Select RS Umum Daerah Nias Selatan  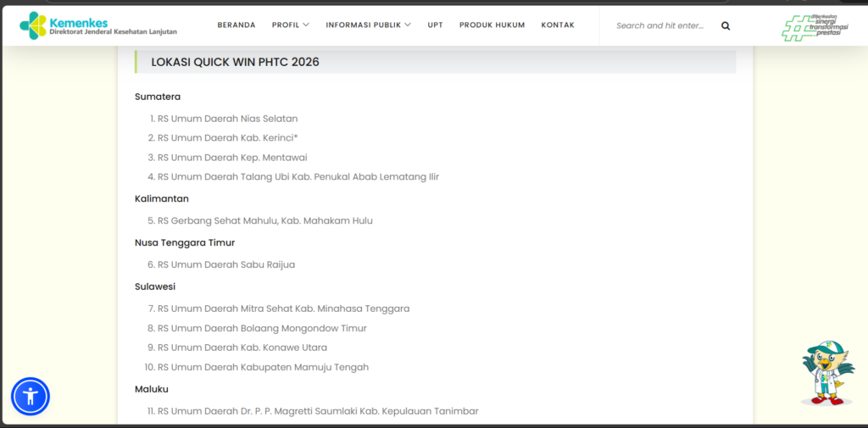tap(227, 119)
